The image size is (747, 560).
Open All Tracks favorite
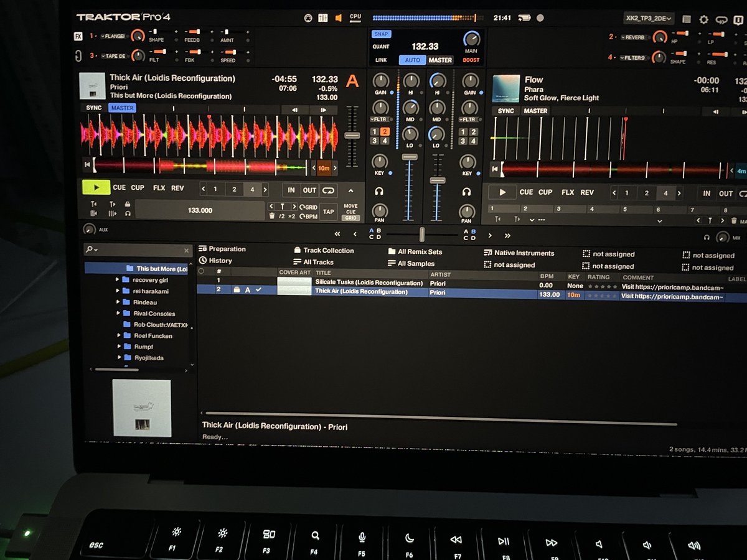314,262
